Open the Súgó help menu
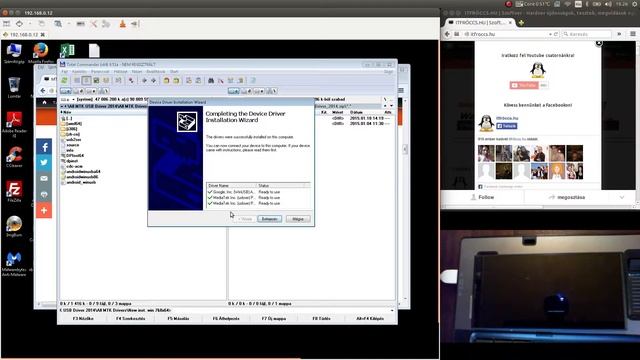Screen dimensions: 640x360 click(x=389, y=71)
